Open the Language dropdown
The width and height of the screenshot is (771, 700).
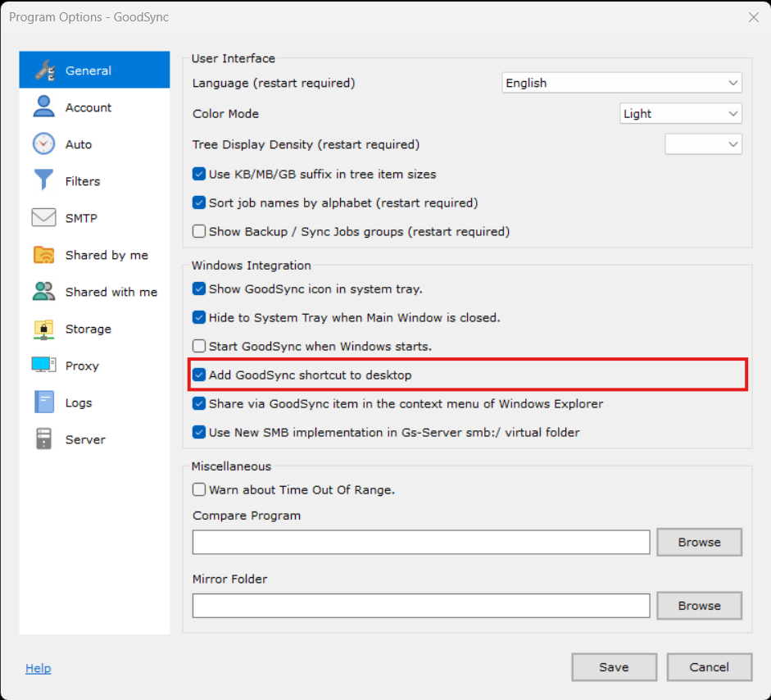coord(621,83)
